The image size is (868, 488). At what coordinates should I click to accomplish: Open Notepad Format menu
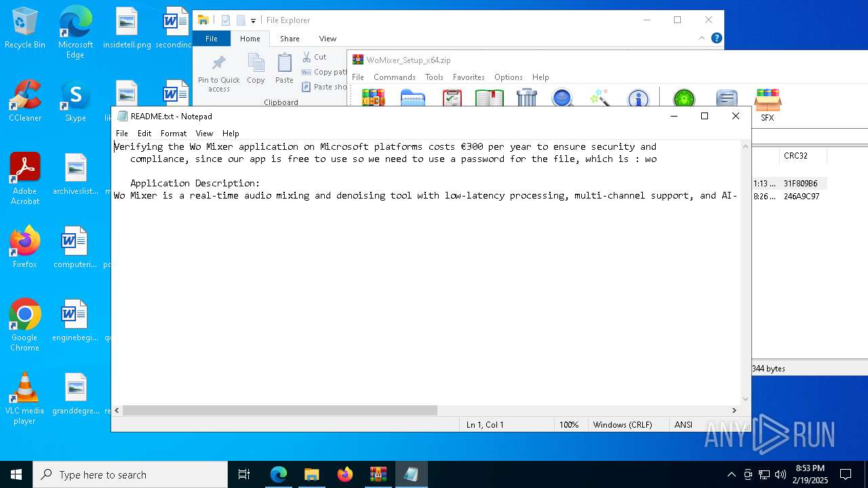click(x=174, y=134)
